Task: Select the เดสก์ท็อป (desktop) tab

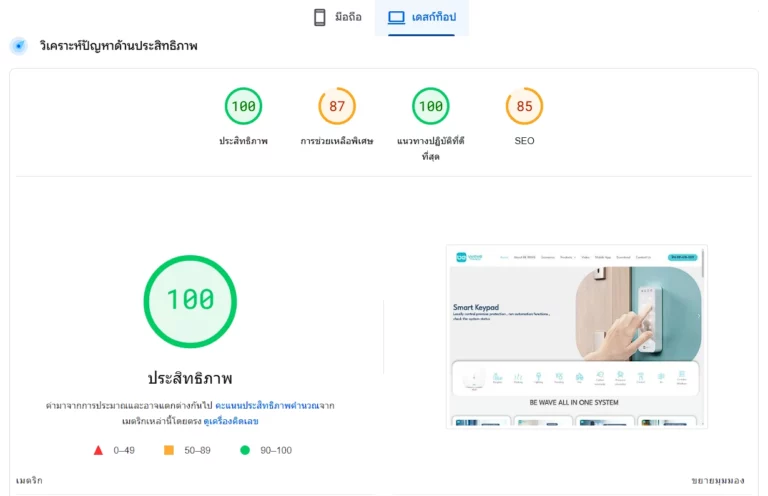Action: click(x=422, y=17)
